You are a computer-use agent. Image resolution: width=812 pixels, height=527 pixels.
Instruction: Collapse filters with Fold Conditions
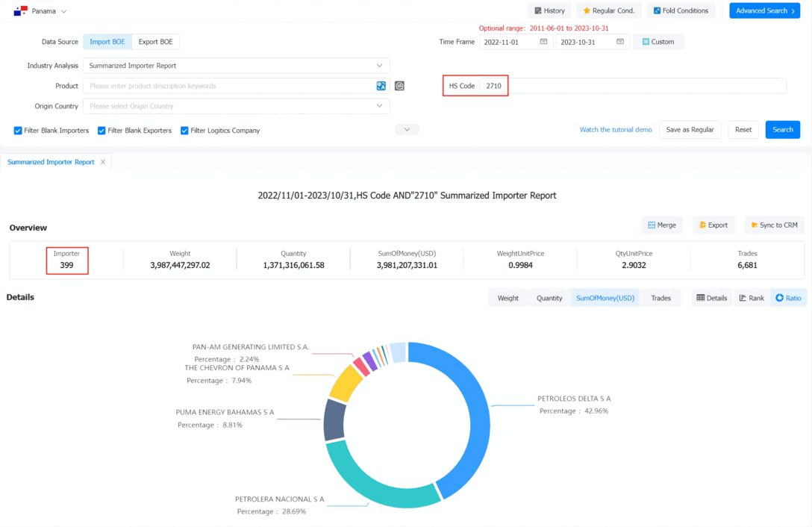pos(681,11)
